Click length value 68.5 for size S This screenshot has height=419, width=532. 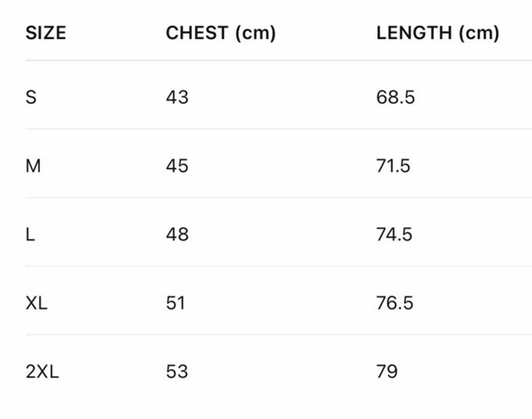(x=396, y=97)
